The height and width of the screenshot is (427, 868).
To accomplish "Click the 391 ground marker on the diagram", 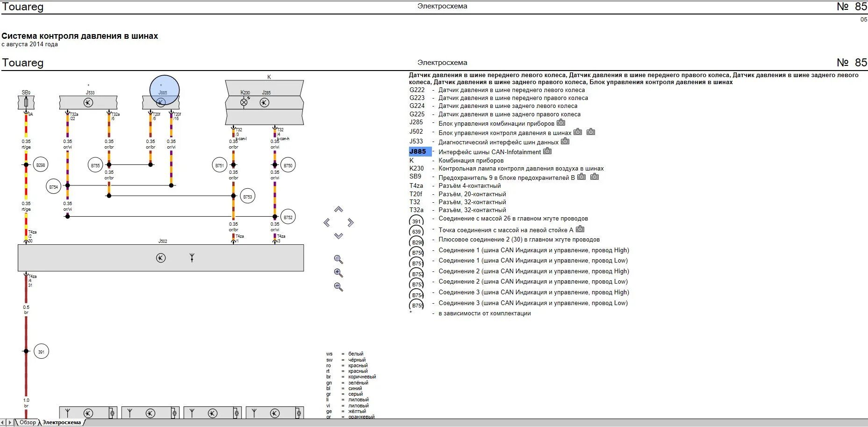I will (x=41, y=352).
